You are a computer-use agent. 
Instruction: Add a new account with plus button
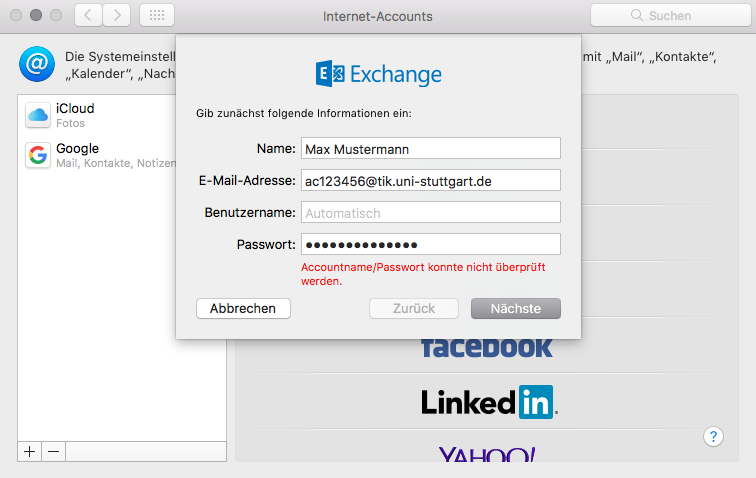[x=29, y=451]
